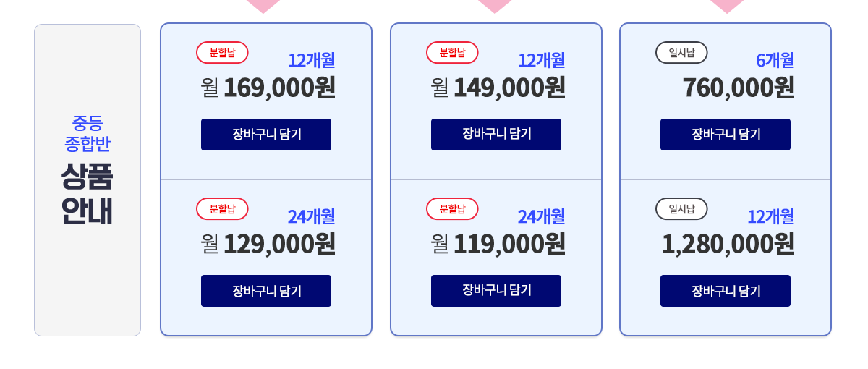This screenshot has height=369, width=868.
Task: Select the 분할납 badge above 월 149,000원
Action: tap(452, 53)
